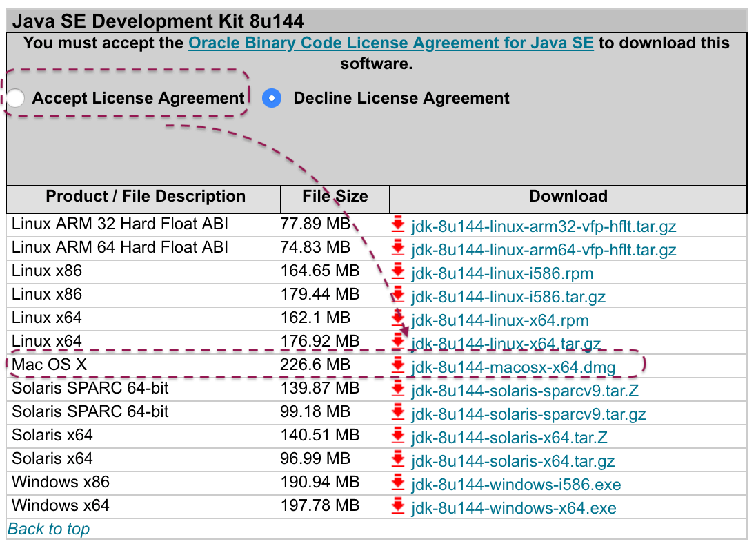Image resolution: width=756 pixels, height=544 pixels.
Task: Click download arrow icon beside solaris-sparcv9.tar.gz
Action: [398, 412]
